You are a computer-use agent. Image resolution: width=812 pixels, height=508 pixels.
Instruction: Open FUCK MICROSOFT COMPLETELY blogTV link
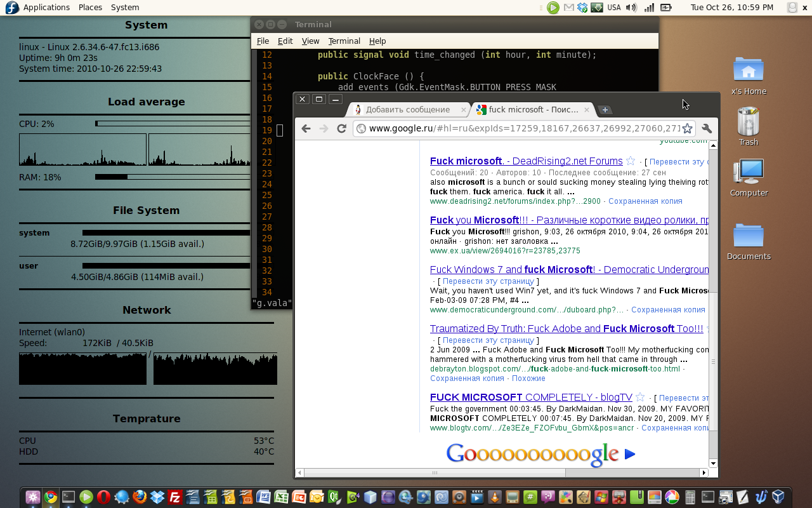coord(531,398)
